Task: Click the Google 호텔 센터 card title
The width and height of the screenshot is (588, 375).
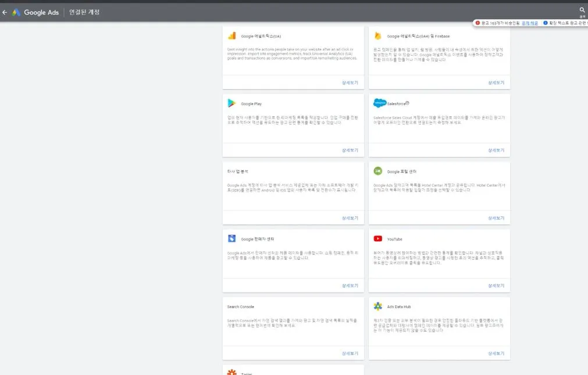Action: (402, 172)
